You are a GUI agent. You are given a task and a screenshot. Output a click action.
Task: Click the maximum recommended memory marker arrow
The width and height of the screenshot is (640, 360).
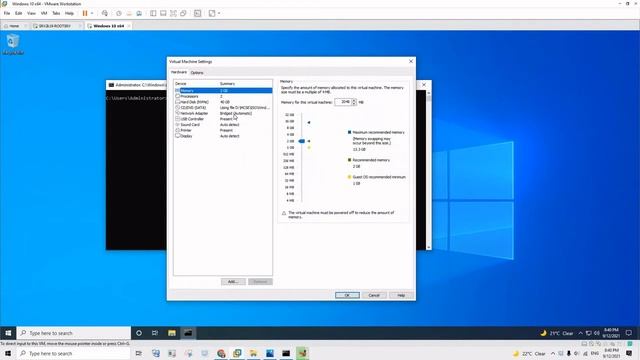point(309,122)
